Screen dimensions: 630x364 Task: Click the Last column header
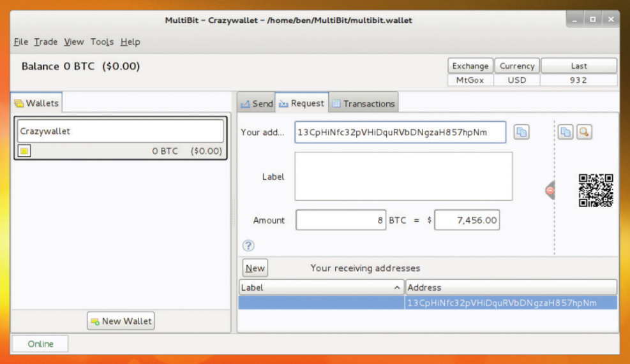pyautogui.click(x=579, y=66)
